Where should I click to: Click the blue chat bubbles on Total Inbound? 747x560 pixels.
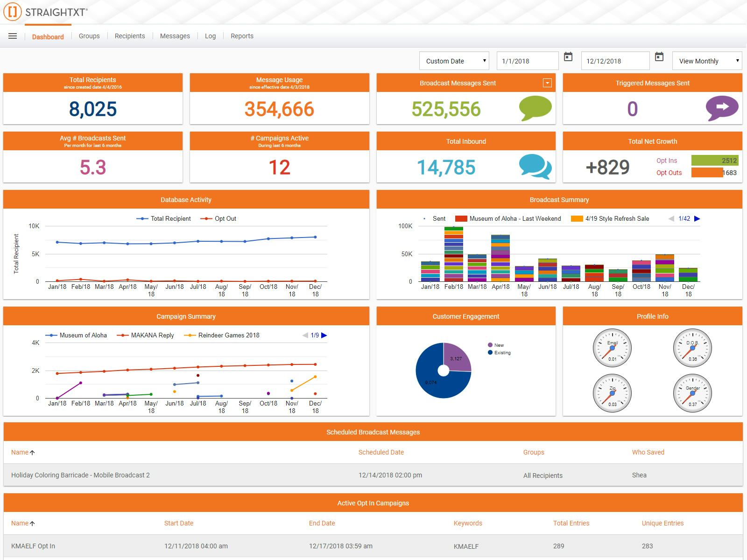[535, 167]
